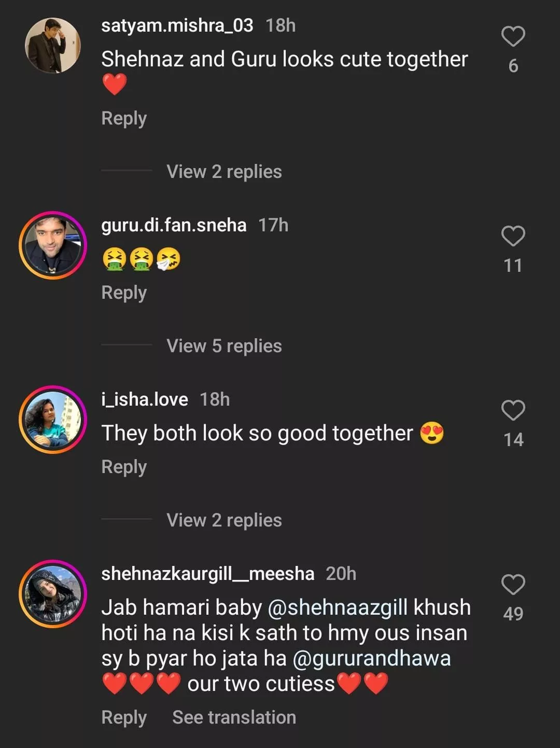
Task: Like guru.di.fan.sneha's emoji comment
Action: (513, 237)
